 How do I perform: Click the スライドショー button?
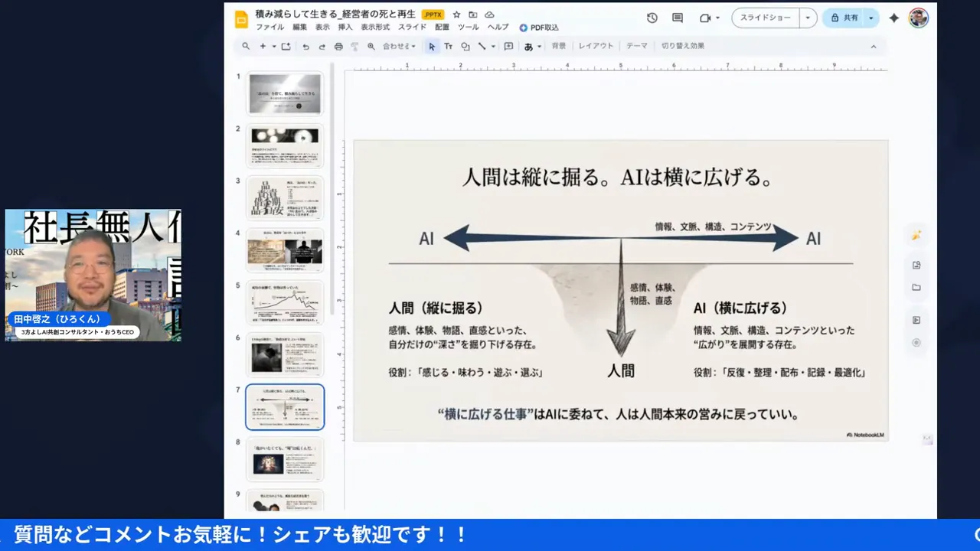[x=766, y=17]
